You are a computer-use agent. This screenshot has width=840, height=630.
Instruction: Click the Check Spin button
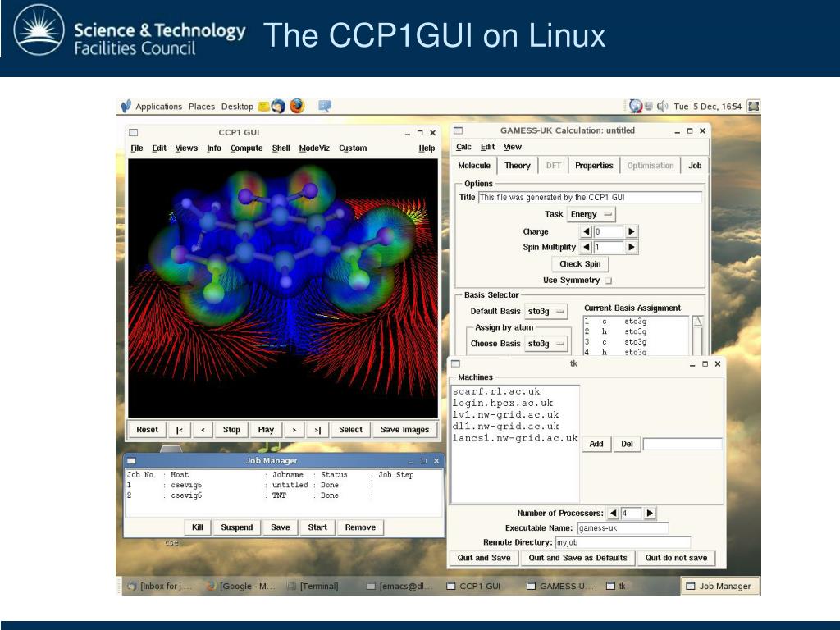click(580, 263)
